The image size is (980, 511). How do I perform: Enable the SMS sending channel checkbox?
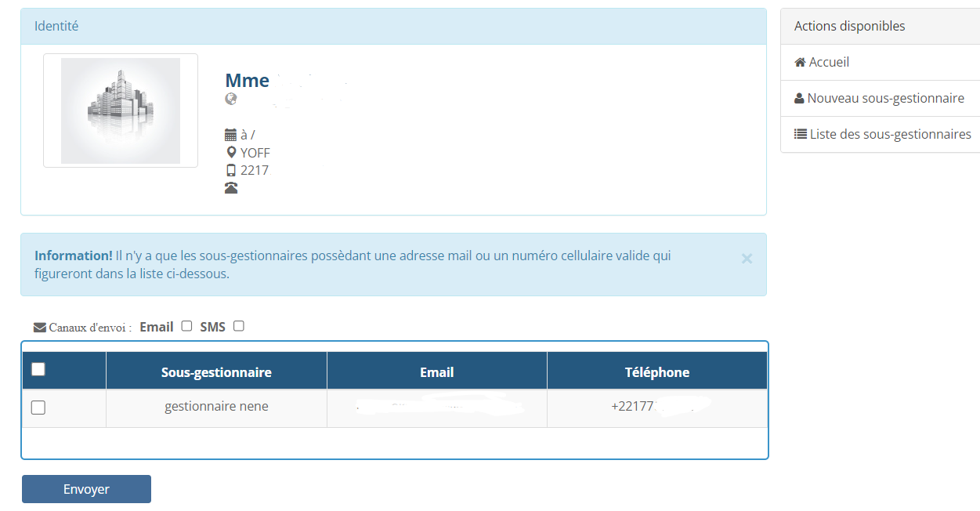tap(239, 326)
